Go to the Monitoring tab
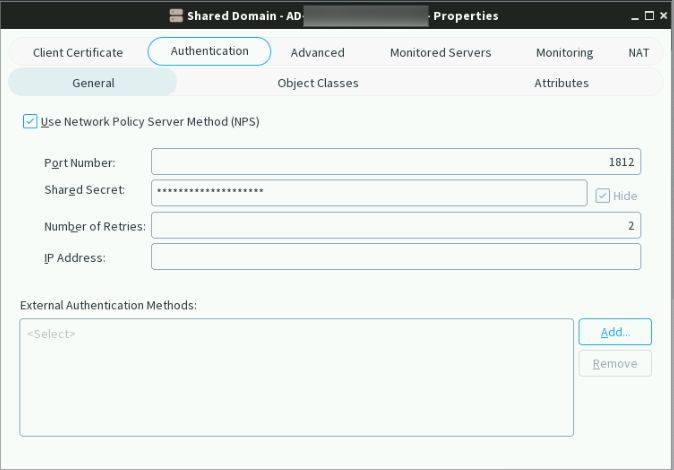 tap(564, 52)
